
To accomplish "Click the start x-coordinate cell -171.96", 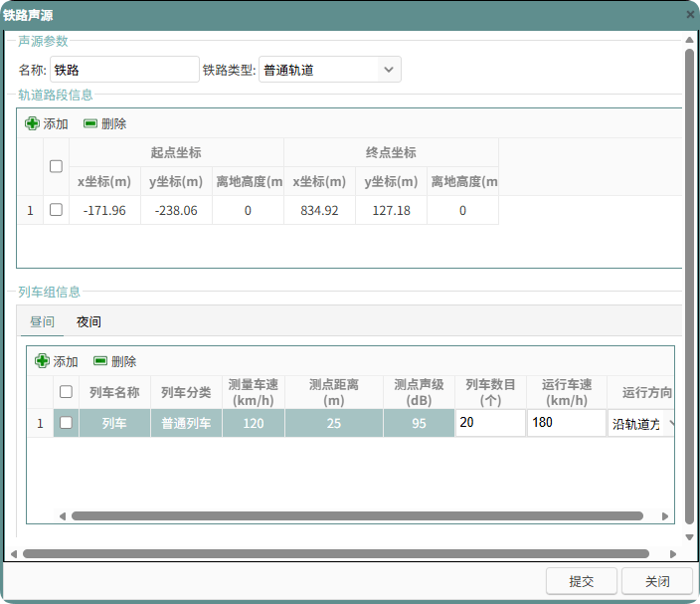I will click(x=104, y=210).
